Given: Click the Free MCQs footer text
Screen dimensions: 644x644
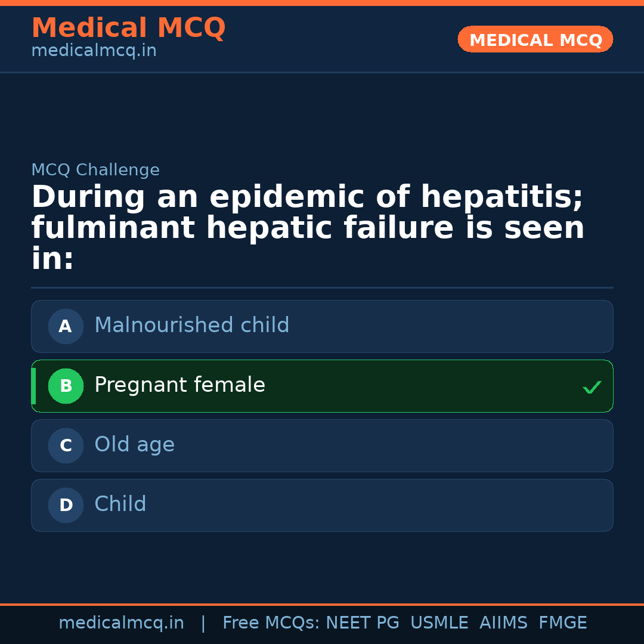Looking at the screenshot, I should [x=271, y=623].
